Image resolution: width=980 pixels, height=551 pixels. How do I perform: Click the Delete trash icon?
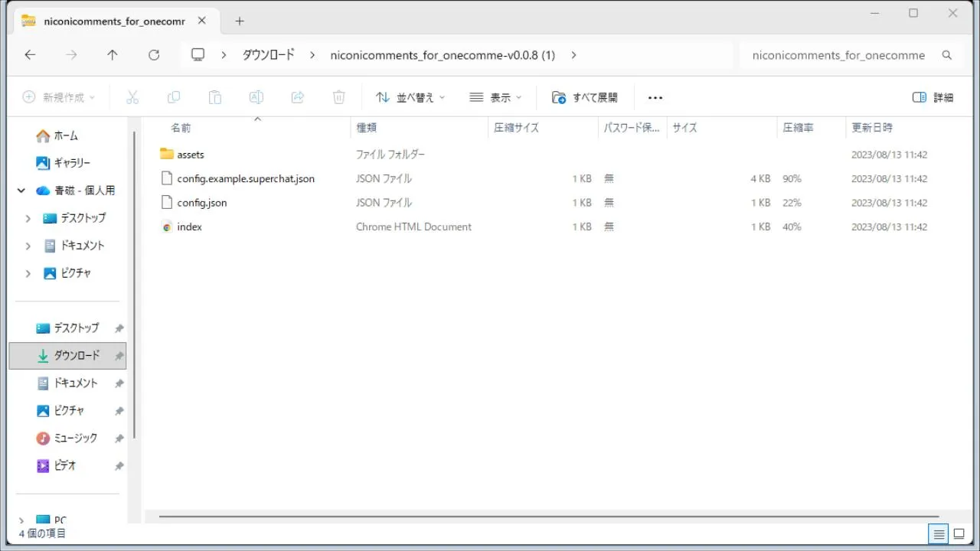point(339,97)
